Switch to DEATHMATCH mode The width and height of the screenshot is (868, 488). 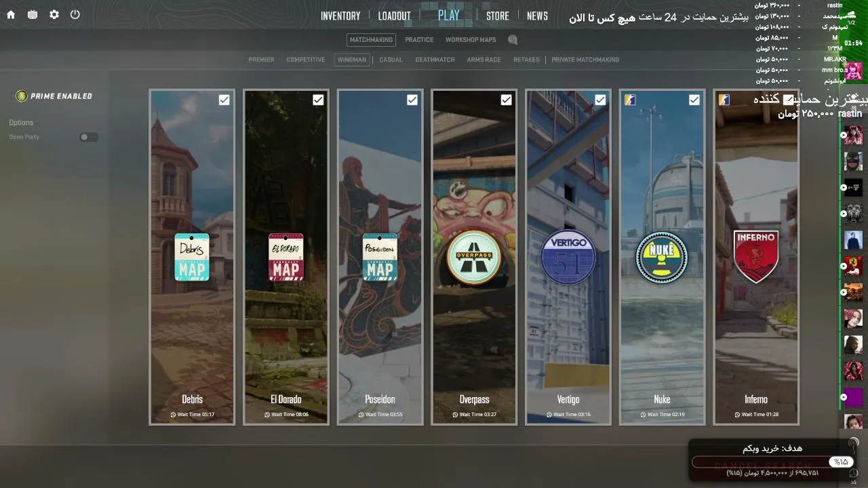[x=435, y=60]
